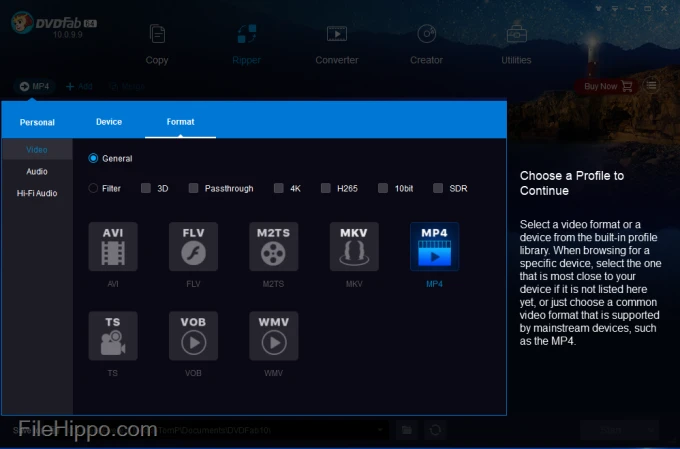Enable the 3D checkbox
680x449 pixels.
click(146, 188)
